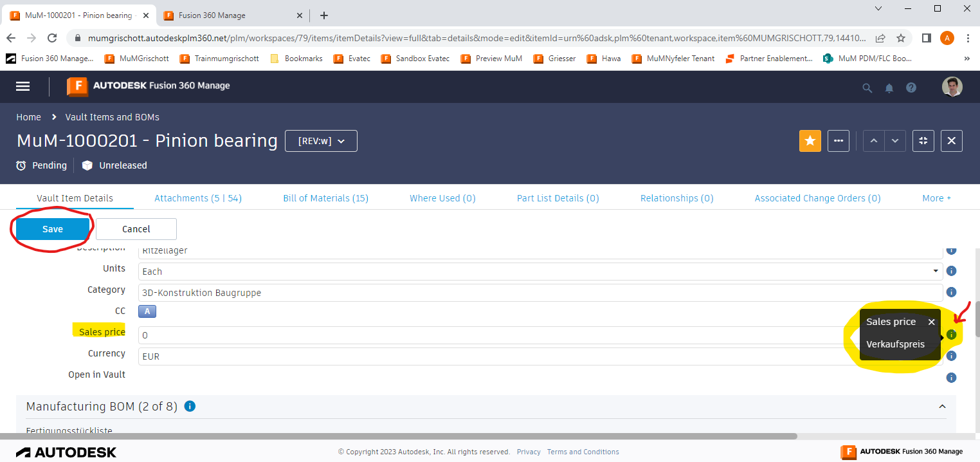Click into the Currency field EUR
This screenshot has height=462, width=980.
pyautogui.click(x=540, y=356)
